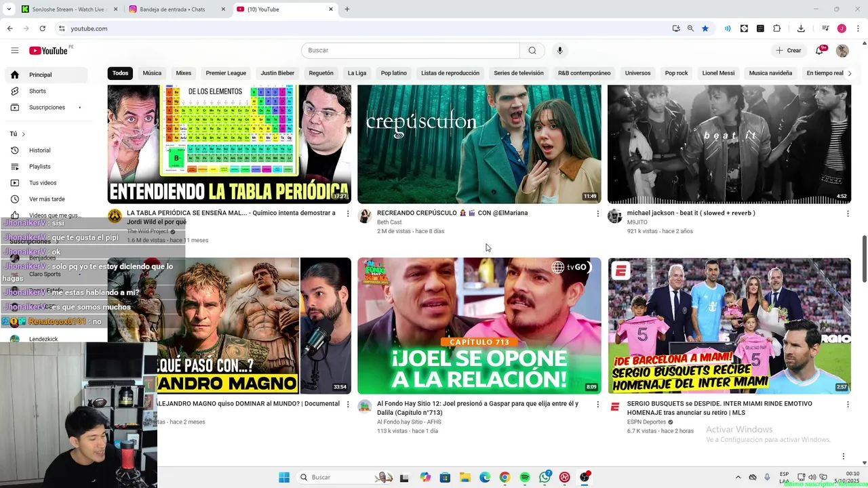Open WhatsApp from the taskbar
The image size is (868, 488).
[x=545, y=477]
